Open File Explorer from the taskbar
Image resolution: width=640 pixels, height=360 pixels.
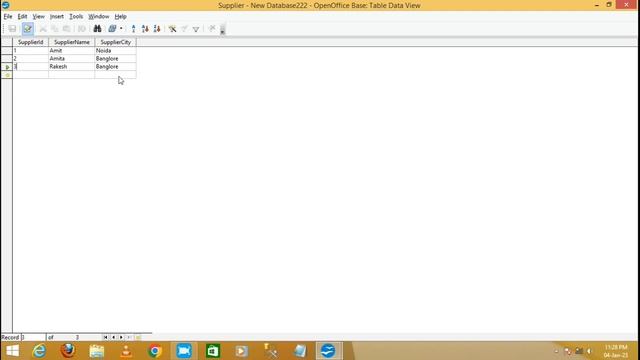click(97, 351)
